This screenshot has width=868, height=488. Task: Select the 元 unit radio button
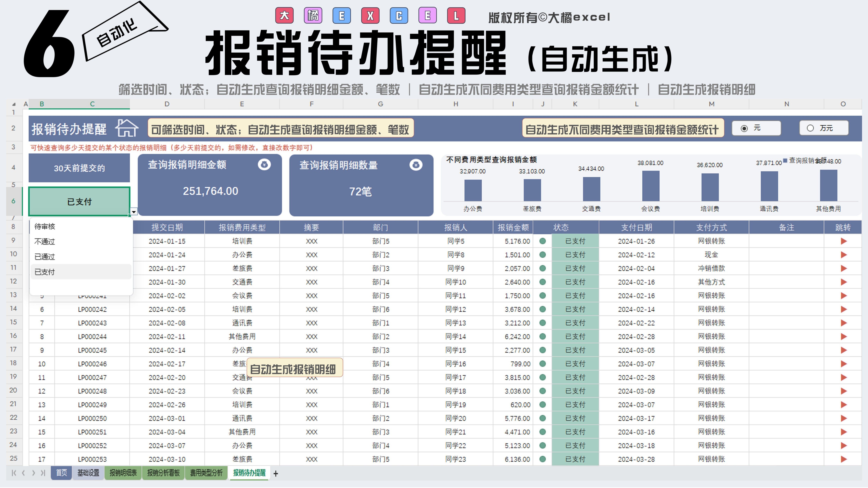[744, 128]
